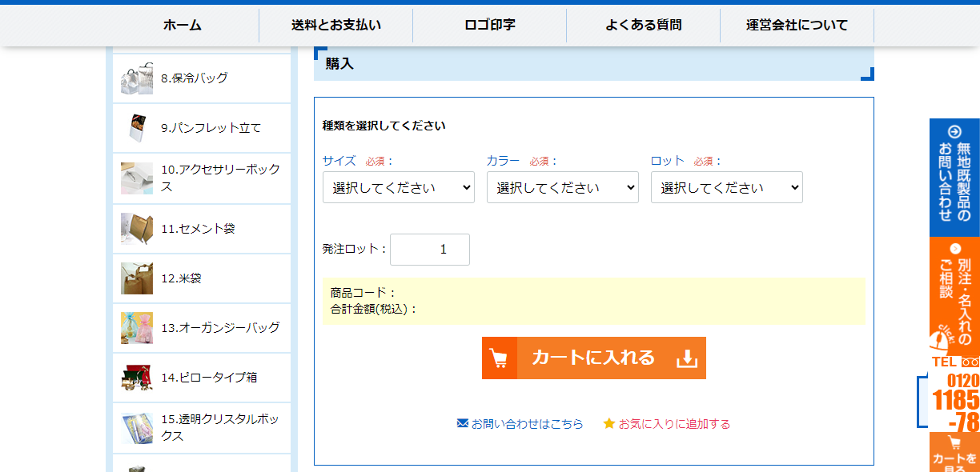
Task: Click the 米袋 product thumbnail
Action: click(x=137, y=278)
